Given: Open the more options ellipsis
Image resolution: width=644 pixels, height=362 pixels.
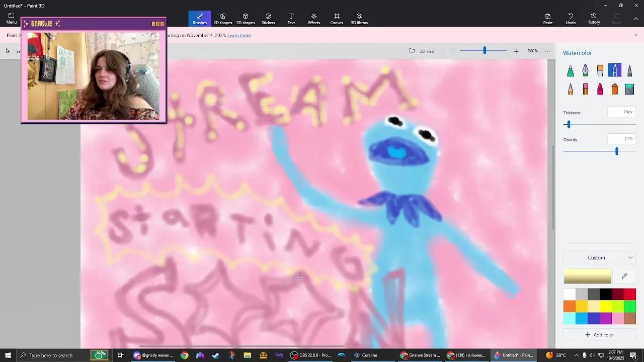Looking at the screenshot, I should 547,51.
